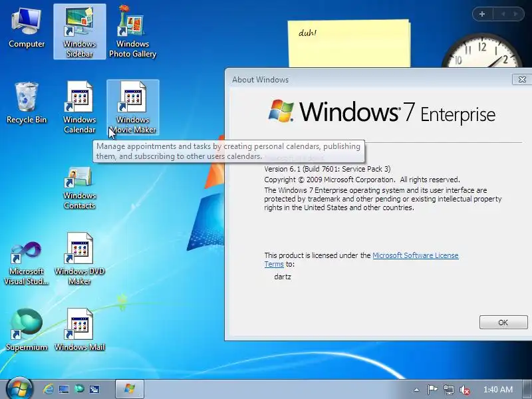Click OK in About Windows dialog

[503, 323]
